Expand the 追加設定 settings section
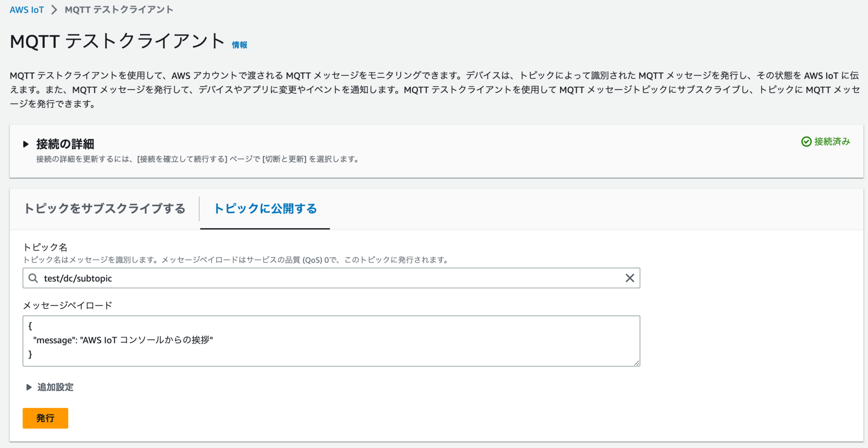This screenshot has height=448, width=868. pyautogui.click(x=54, y=387)
